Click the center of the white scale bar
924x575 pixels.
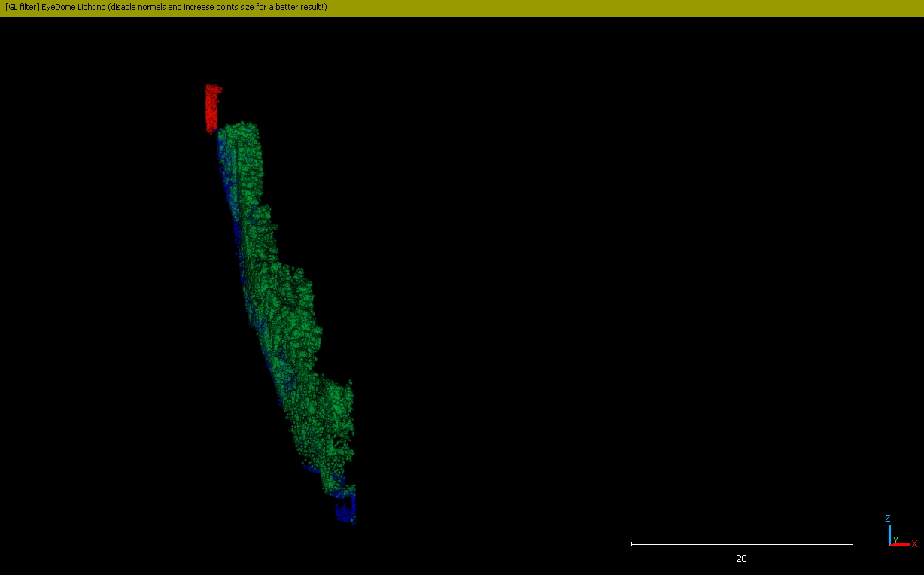click(742, 543)
